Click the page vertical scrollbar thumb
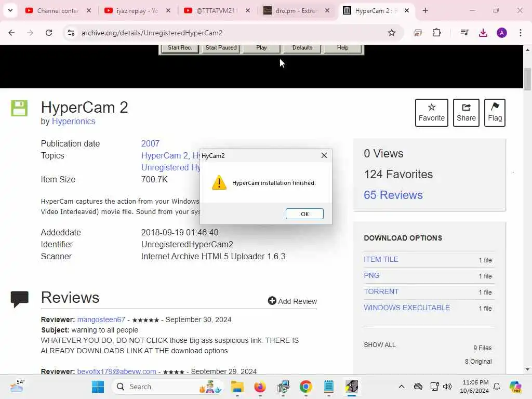This screenshot has height=399, width=532. 527,79
